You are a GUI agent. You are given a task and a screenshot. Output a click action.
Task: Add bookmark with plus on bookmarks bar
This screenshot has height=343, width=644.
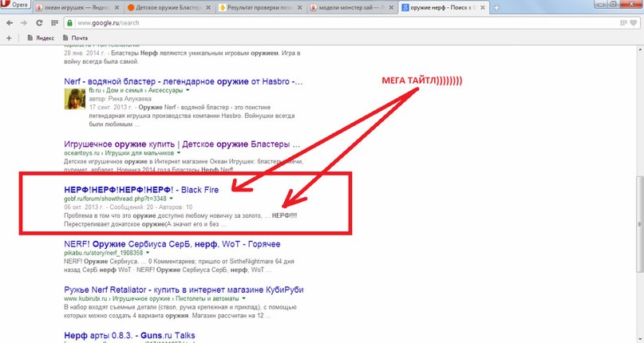(9, 37)
